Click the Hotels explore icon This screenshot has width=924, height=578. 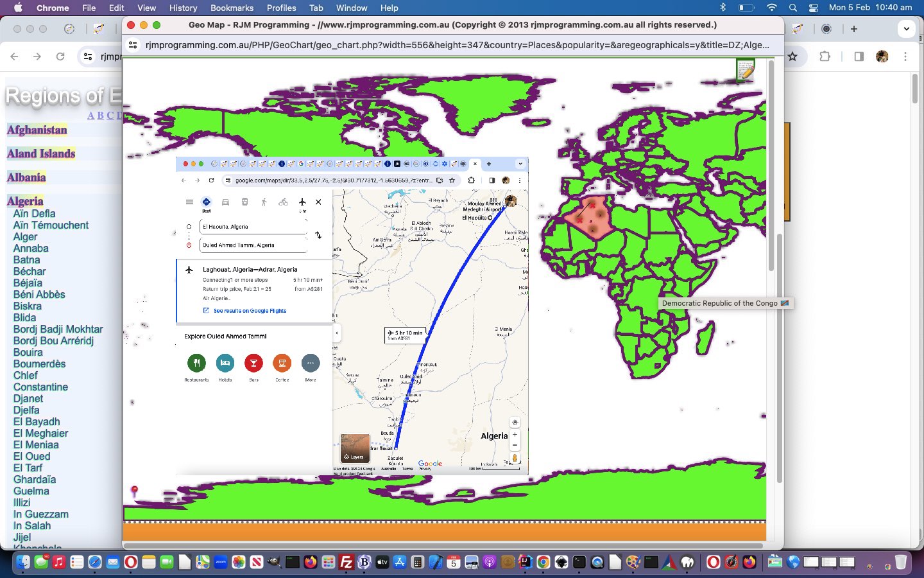(x=225, y=363)
